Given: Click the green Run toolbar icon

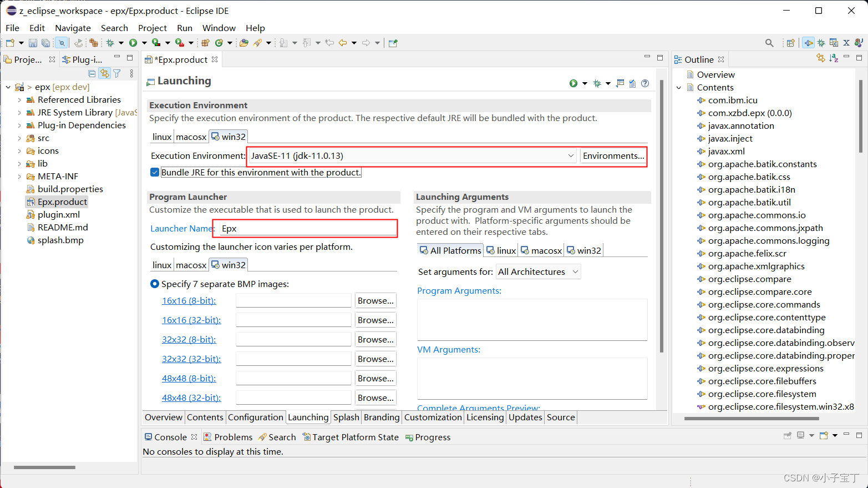Looking at the screenshot, I should (133, 43).
